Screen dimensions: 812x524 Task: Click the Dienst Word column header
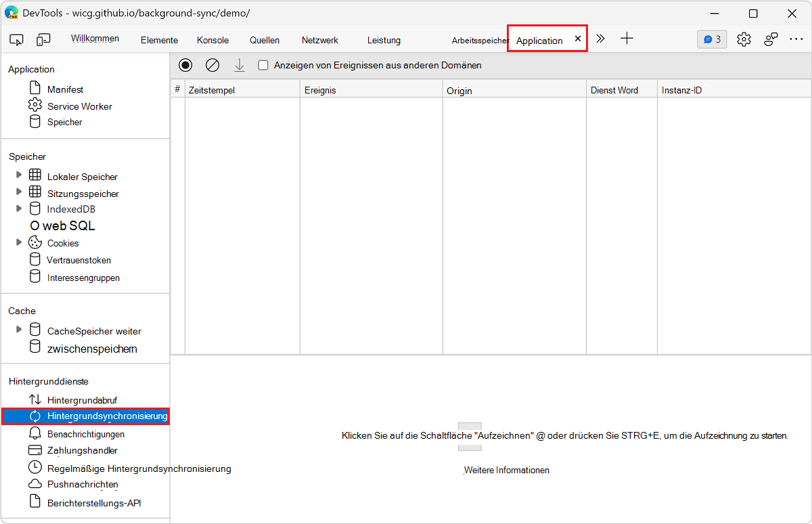coord(622,89)
